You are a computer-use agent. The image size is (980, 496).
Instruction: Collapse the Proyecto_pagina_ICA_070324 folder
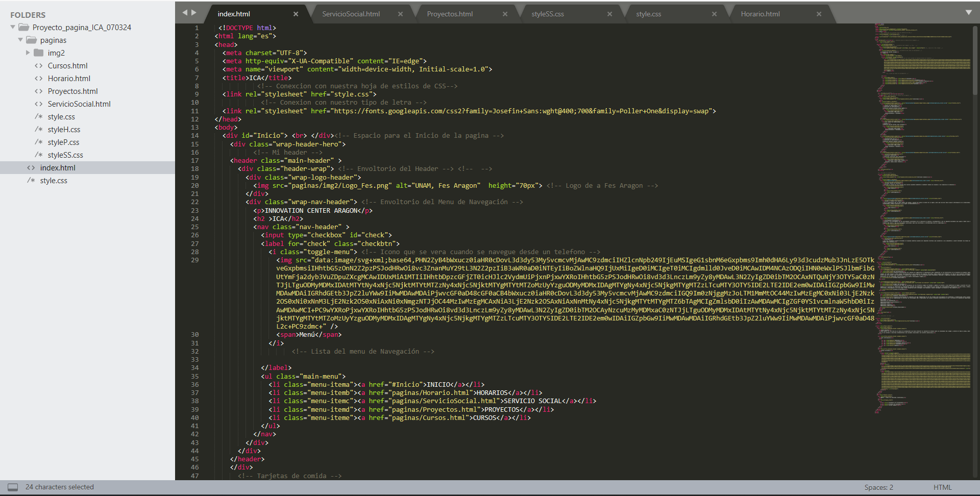13,28
